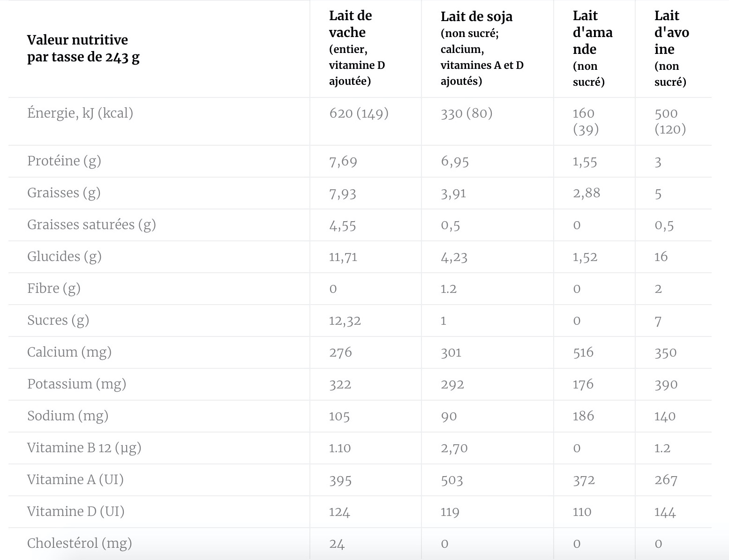Select the oat milk vitamin D value 144
Viewport: 729px width, 560px height.
pyautogui.click(x=665, y=512)
